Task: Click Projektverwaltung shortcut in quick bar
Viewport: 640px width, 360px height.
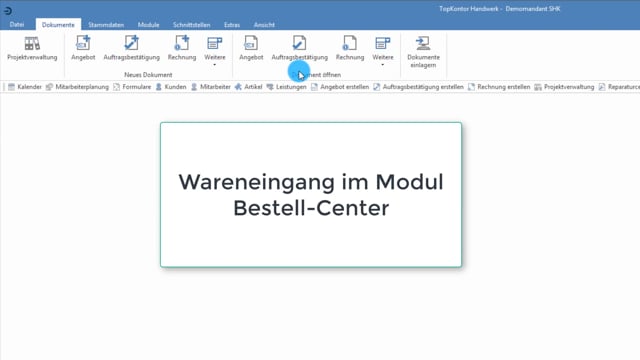Action: click(564, 87)
